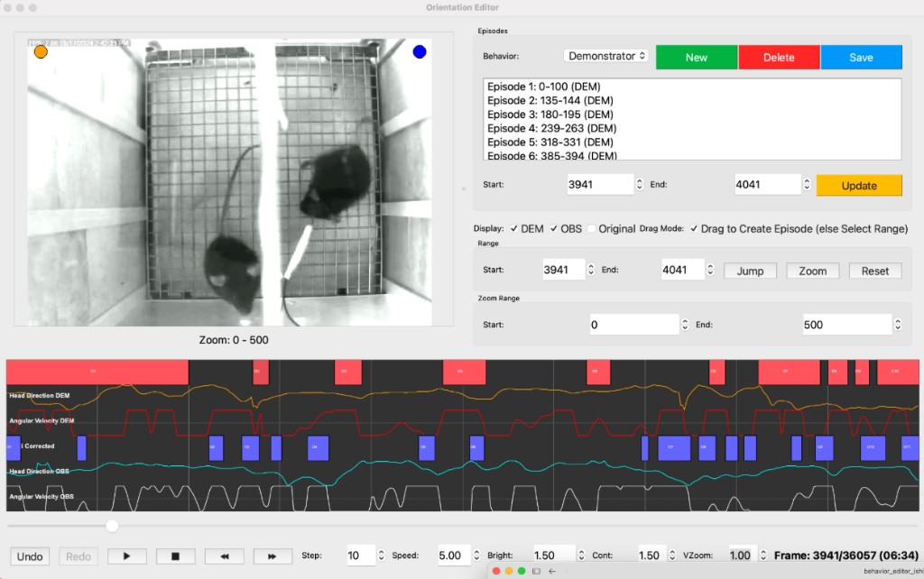Click the Bright field showing 1.50
This screenshot has height=579, width=924.
(555, 556)
